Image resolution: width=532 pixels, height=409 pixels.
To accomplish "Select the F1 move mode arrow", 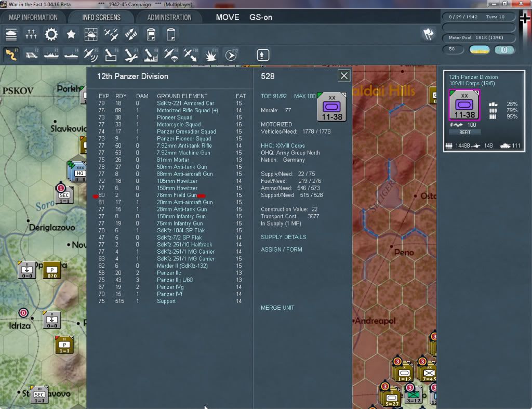I will (11, 55).
